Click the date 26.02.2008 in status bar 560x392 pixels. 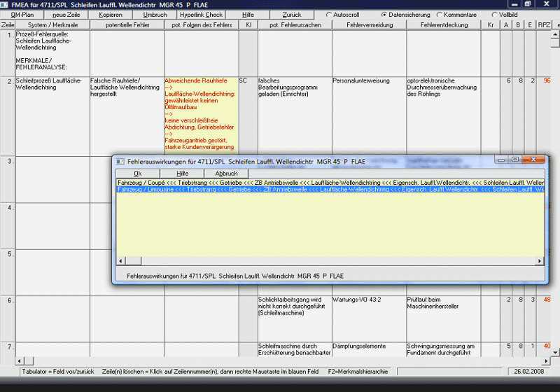[529, 371]
